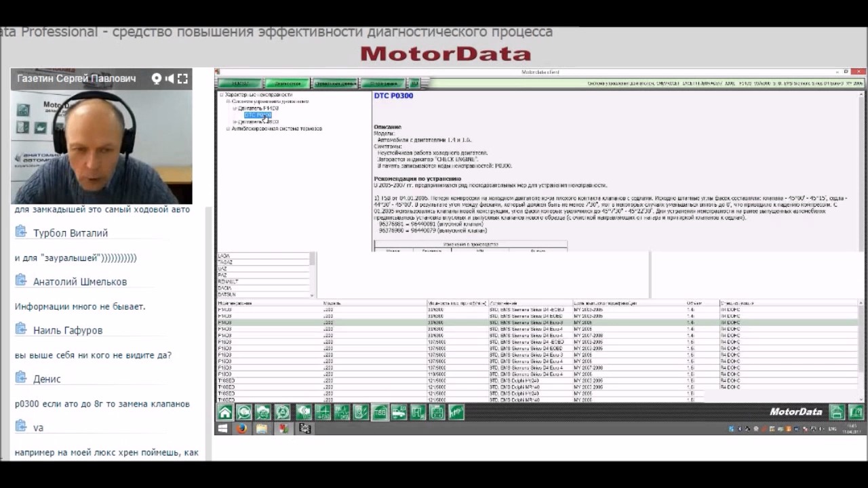The image size is (868, 488).
Task: Sort by Модель column header
Action: pyautogui.click(x=374, y=303)
